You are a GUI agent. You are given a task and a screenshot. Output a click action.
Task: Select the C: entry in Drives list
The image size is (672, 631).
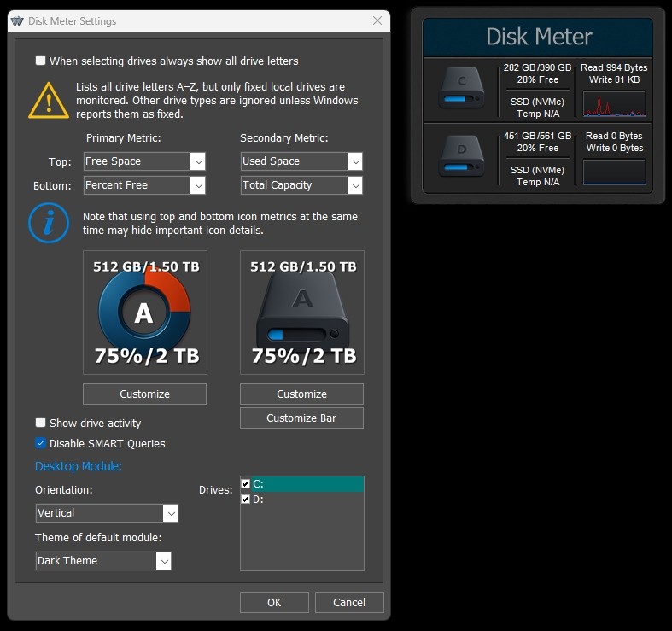[x=303, y=483]
